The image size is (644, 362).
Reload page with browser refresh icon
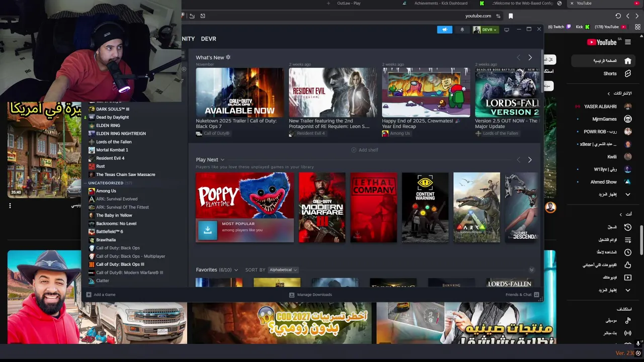tap(618, 16)
